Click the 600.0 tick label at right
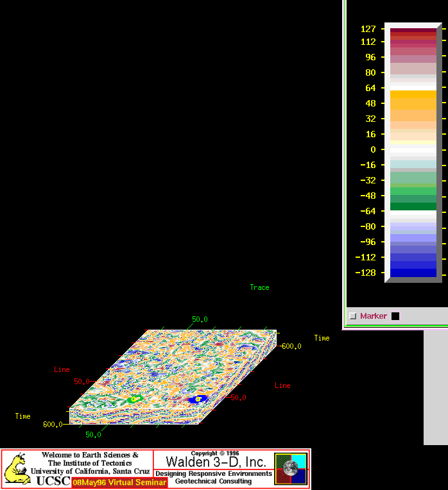Screen dimensions: 448x490 (291, 346)
